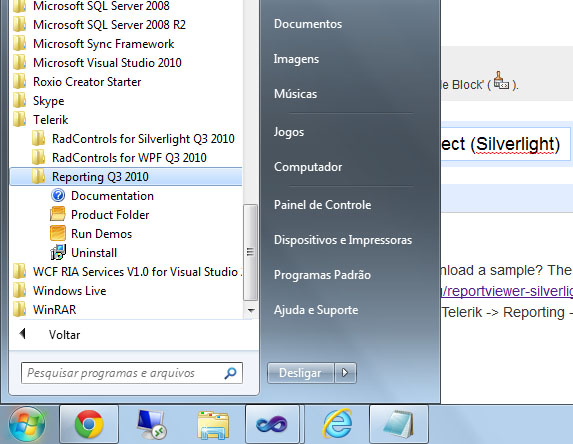The image size is (573, 444).
Task: Click the programs list scrollbar thumb
Action: [x=250, y=252]
